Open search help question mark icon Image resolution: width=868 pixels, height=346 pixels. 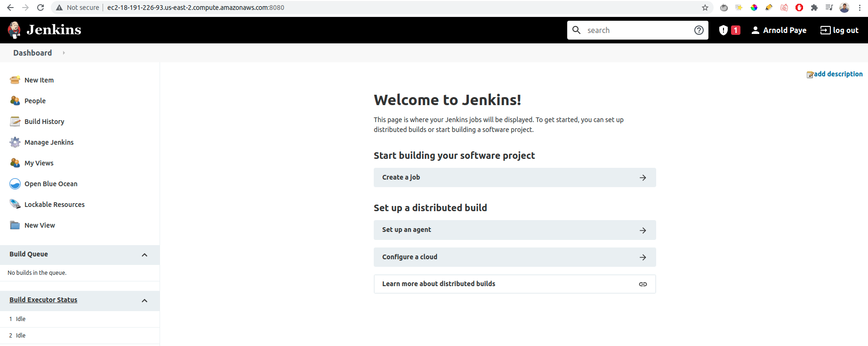point(699,30)
